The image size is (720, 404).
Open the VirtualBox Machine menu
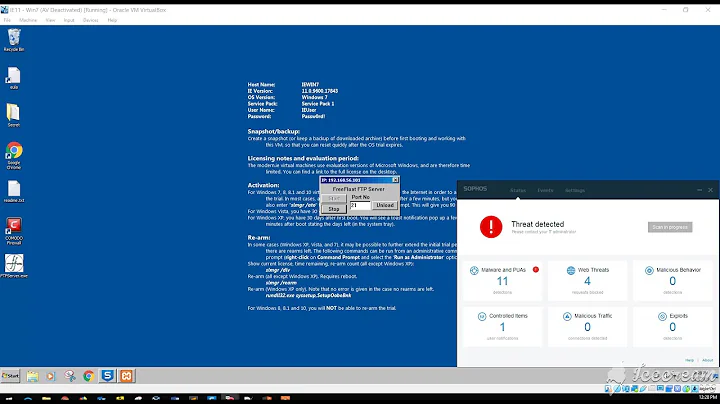(28, 20)
